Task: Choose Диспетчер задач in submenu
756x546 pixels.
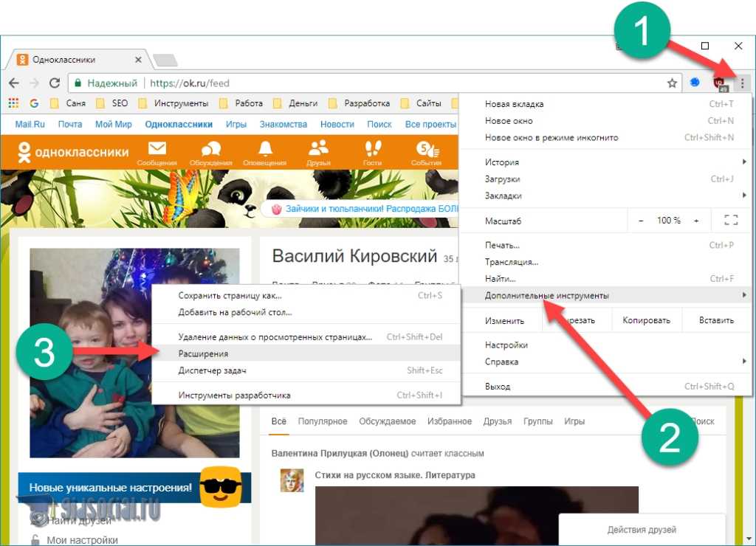Action: (306, 370)
